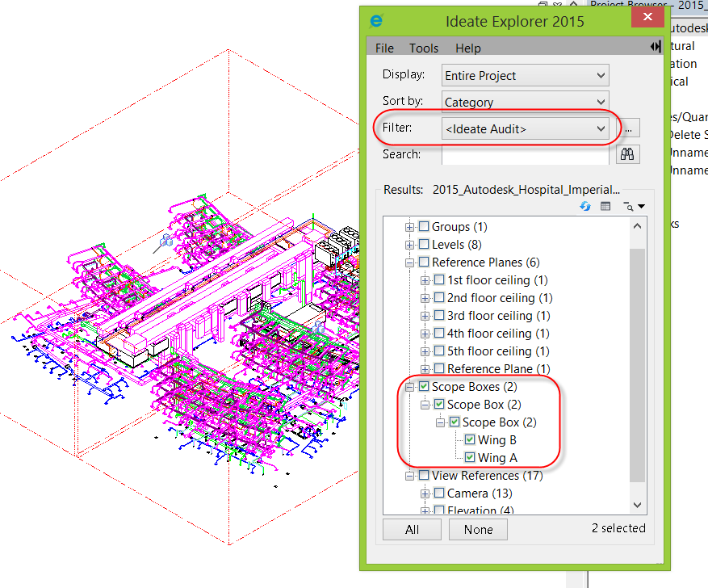The height and width of the screenshot is (588, 708).
Task: Collapse the View References (17) node
Action: (409, 476)
